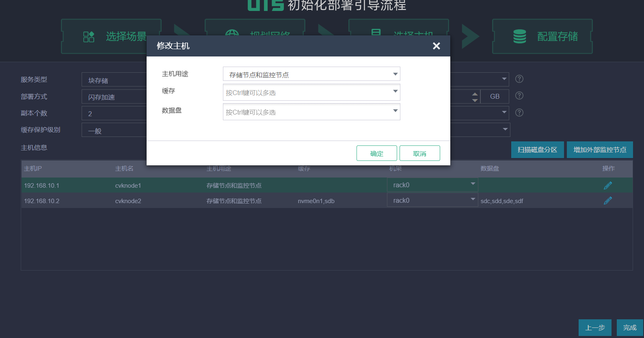Click the 192.168.10.1 host IP cell
Screen dimensions: 644x338
[x=41, y=186]
